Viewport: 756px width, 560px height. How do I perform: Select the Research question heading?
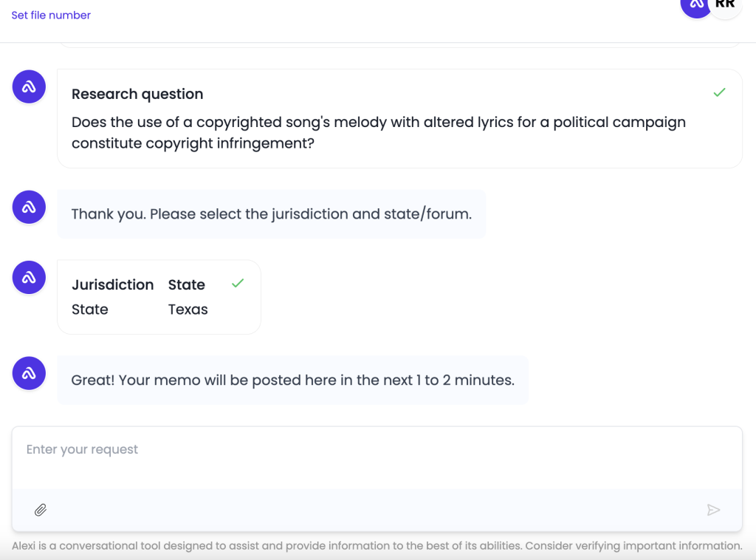(x=137, y=94)
